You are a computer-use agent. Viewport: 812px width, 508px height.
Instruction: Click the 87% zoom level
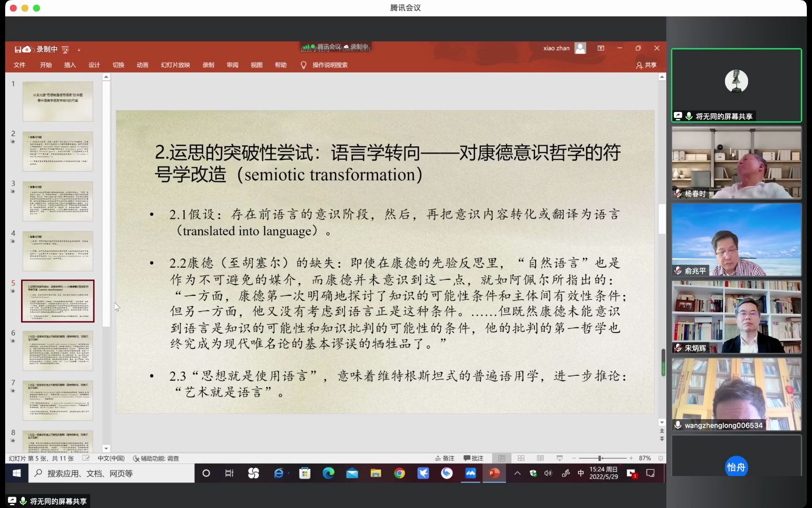[x=645, y=458]
